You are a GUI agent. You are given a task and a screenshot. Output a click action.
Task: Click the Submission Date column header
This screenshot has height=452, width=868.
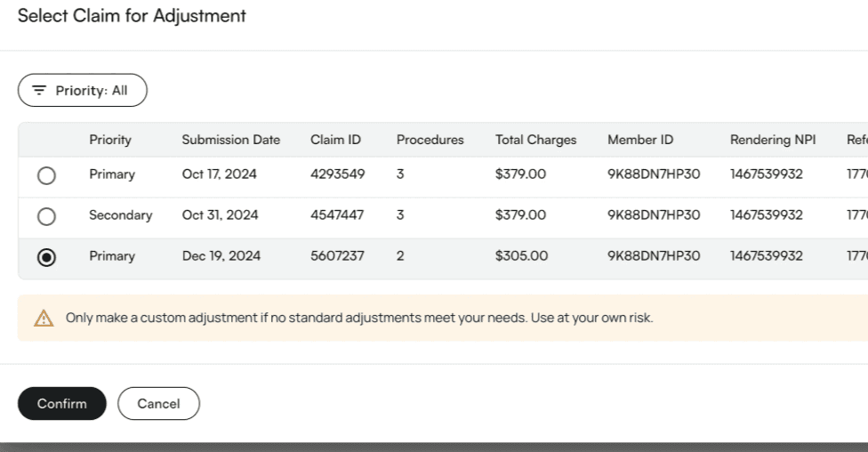230,140
